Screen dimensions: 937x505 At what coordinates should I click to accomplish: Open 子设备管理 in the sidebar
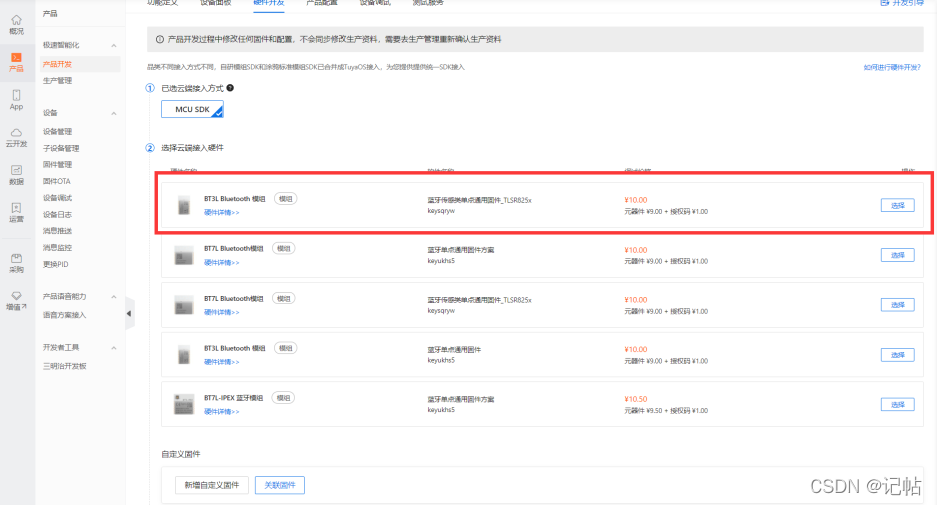point(61,148)
